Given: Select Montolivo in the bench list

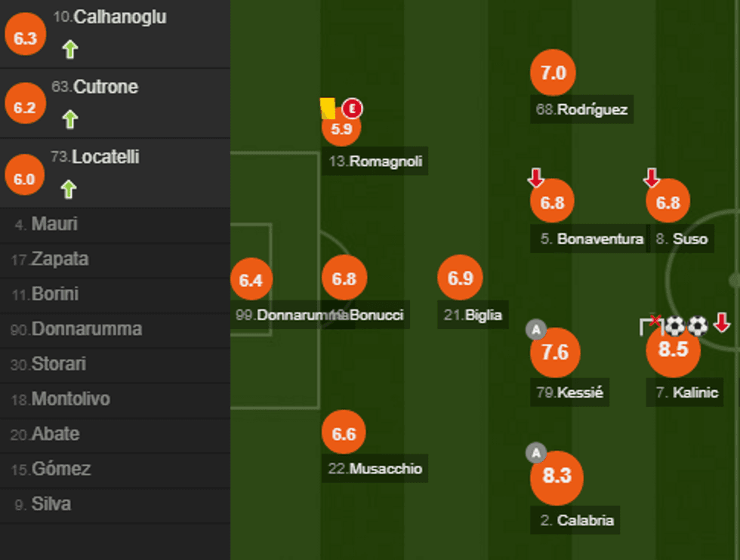Looking at the screenshot, I should tap(70, 399).
